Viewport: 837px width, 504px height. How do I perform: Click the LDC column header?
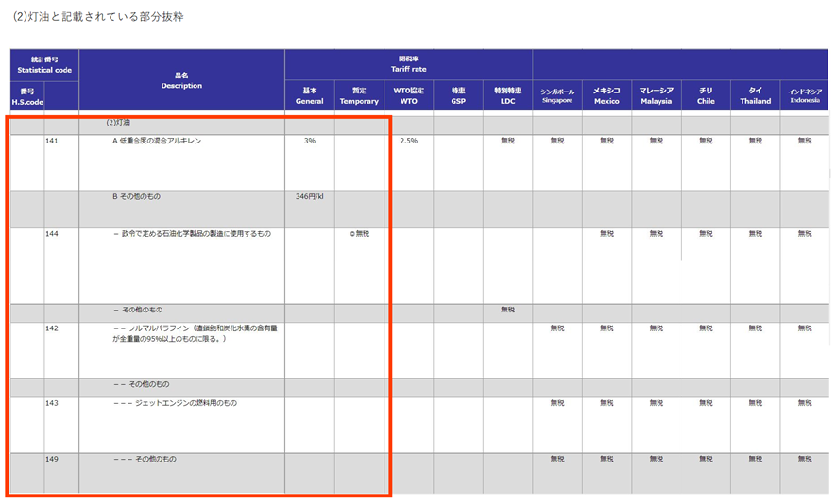[507, 97]
